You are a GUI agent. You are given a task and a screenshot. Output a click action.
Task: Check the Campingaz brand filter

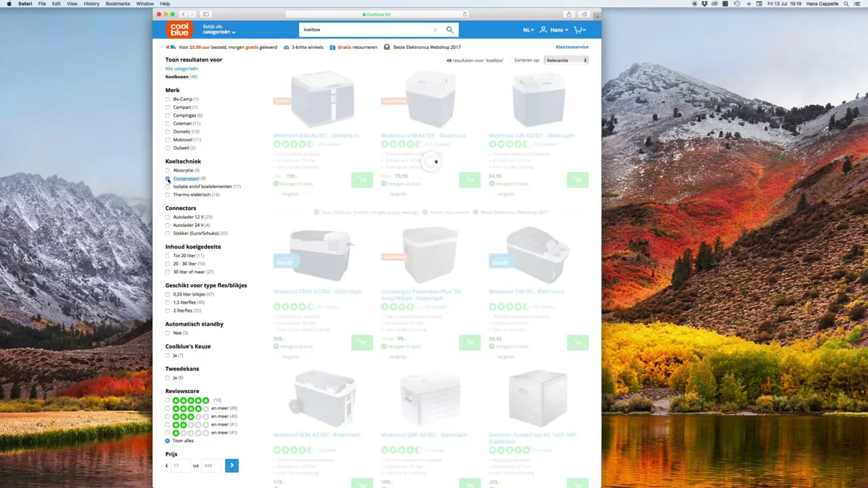point(167,116)
